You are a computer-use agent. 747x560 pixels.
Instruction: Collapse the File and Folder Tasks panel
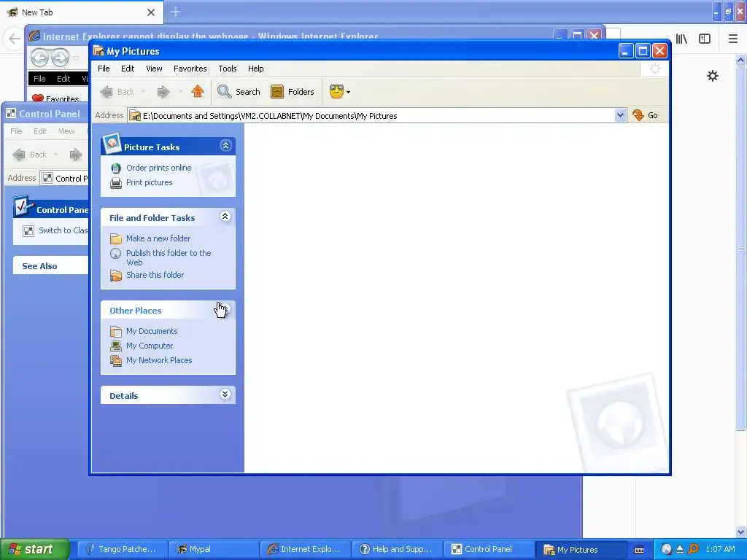pos(225,217)
